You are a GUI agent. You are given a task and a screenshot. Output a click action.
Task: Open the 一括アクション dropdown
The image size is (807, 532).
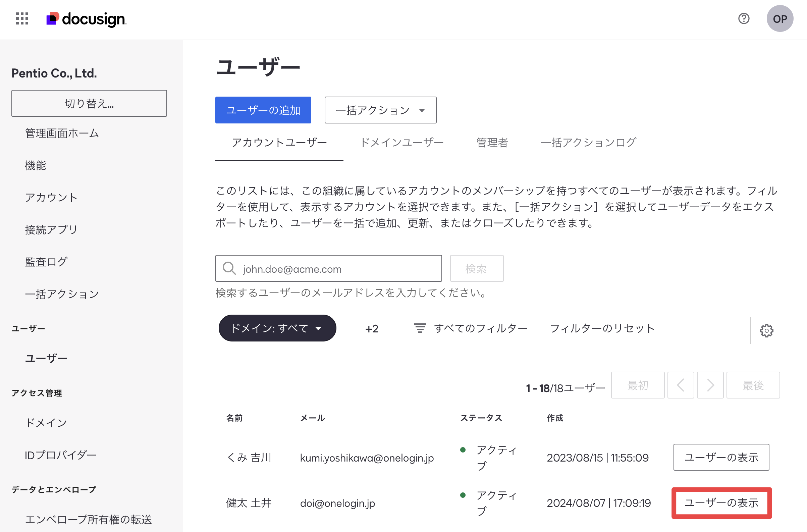click(380, 110)
